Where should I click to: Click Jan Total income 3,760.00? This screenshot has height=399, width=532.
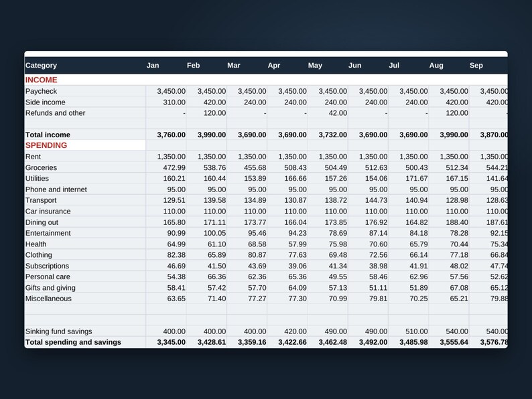pyautogui.click(x=166, y=135)
